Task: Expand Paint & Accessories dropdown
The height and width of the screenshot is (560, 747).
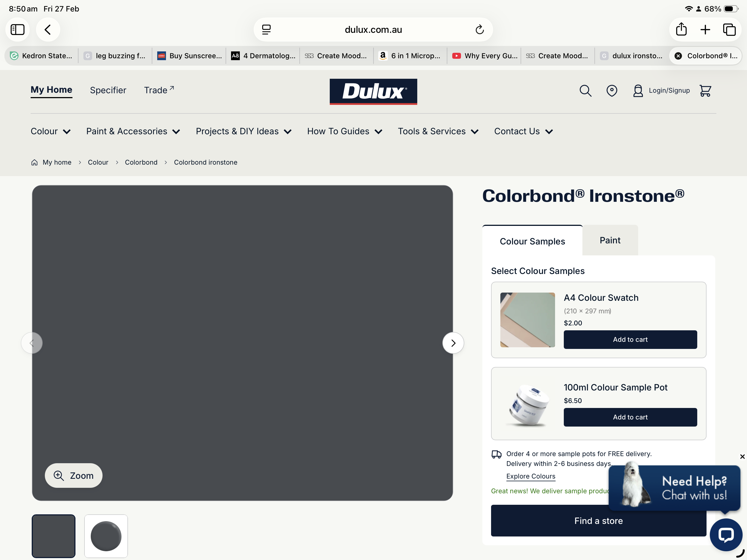Action: [133, 132]
